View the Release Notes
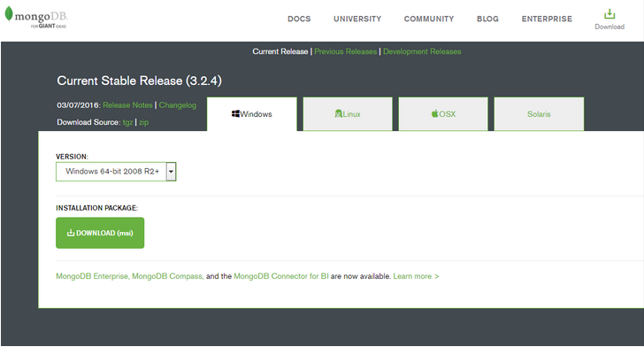Image resolution: width=644 pixels, height=347 pixels. pyautogui.click(x=127, y=105)
